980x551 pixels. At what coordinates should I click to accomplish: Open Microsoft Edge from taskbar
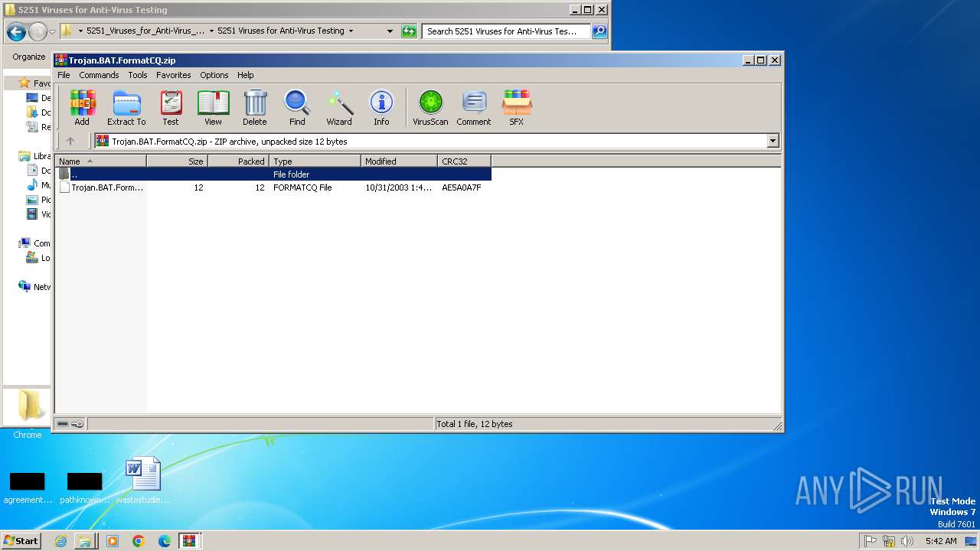[x=165, y=541]
